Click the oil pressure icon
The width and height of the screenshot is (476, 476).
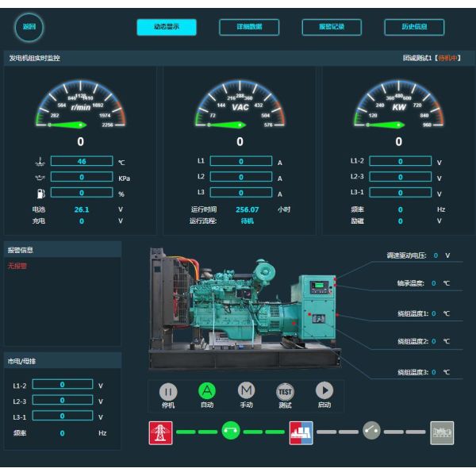40,178
